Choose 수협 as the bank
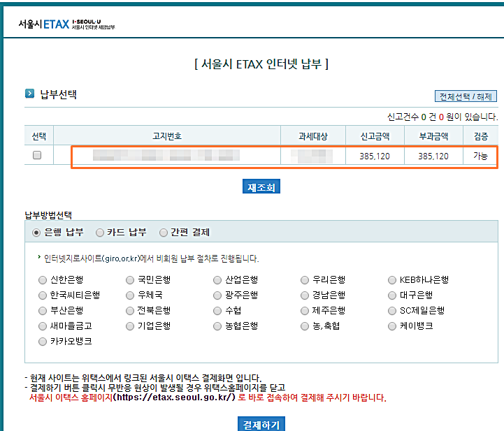 (217, 311)
